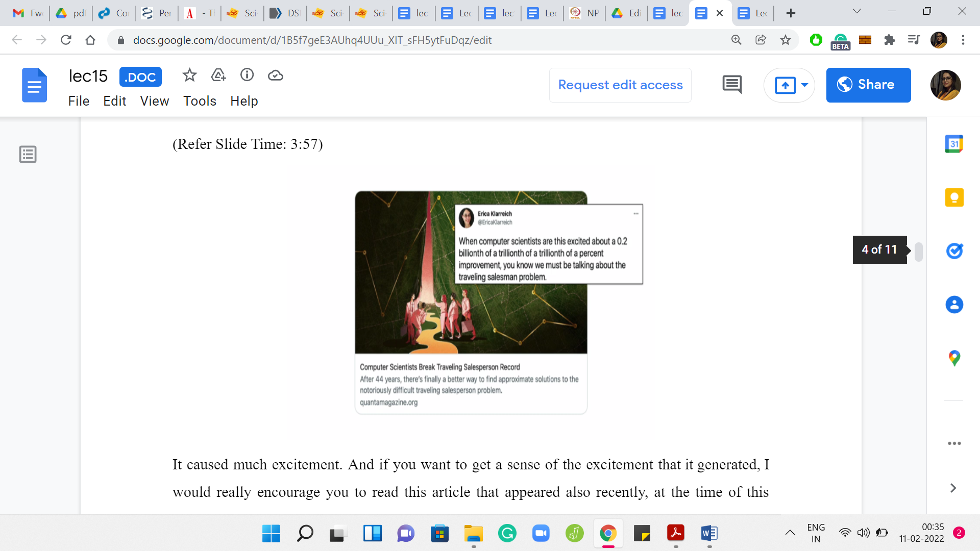This screenshot has width=980, height=551.
Task: Open the Tools menu
Action: click(200, 101)
